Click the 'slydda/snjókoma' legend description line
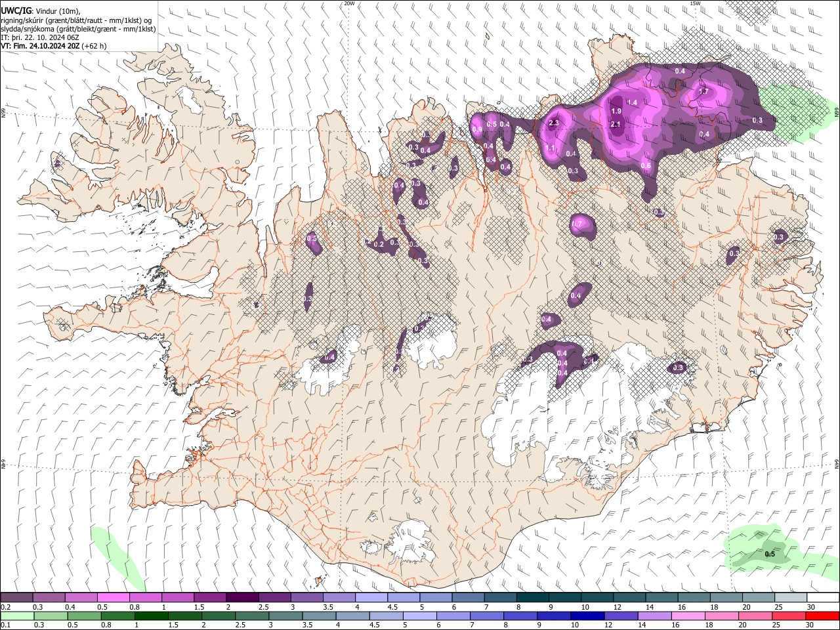 (79, 29)
